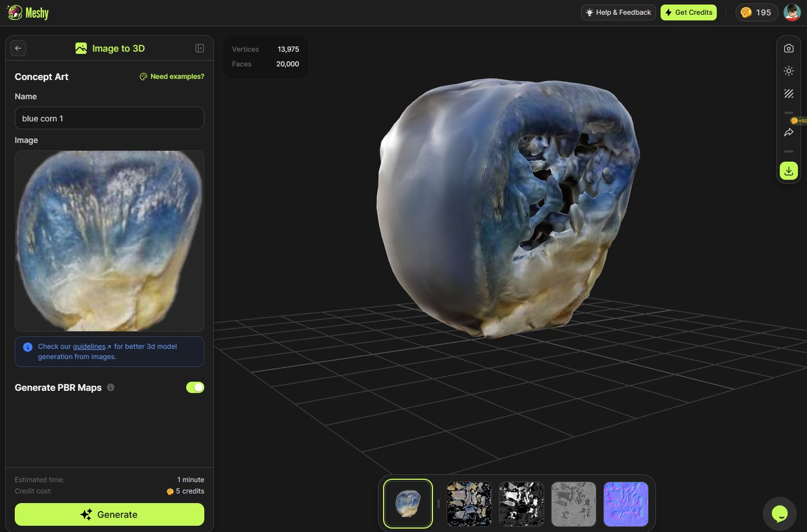Click the info icon beside Generate PBR Maps
This screenshot has height=532, width=807.
[x=111, y=387]
